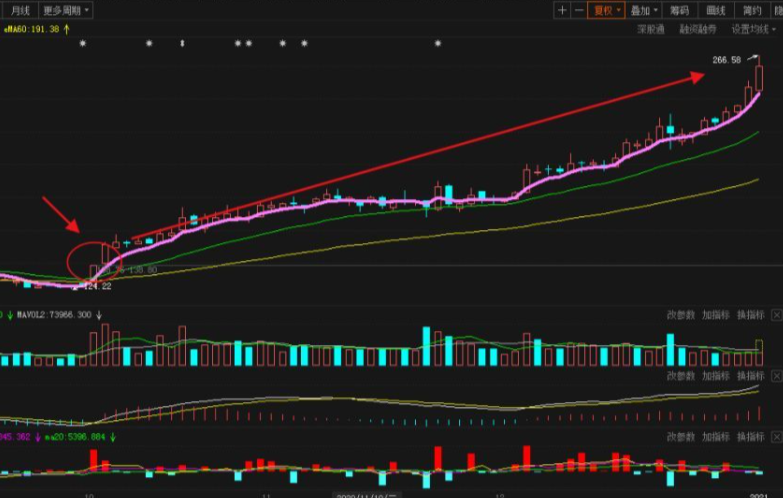This screenshot has height=498, width=783.
Task: Open 筹码 chip distribution view
Action: 680,10
